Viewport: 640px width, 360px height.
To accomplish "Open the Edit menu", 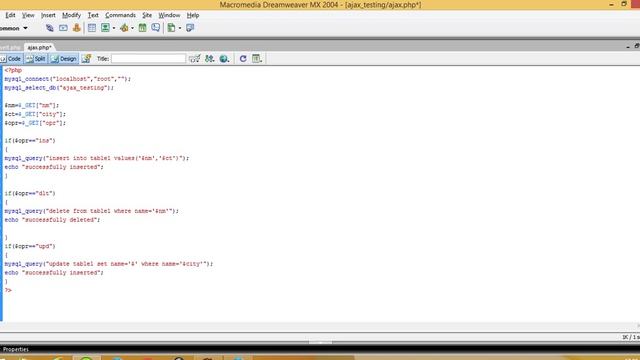I will click(10, 15).
